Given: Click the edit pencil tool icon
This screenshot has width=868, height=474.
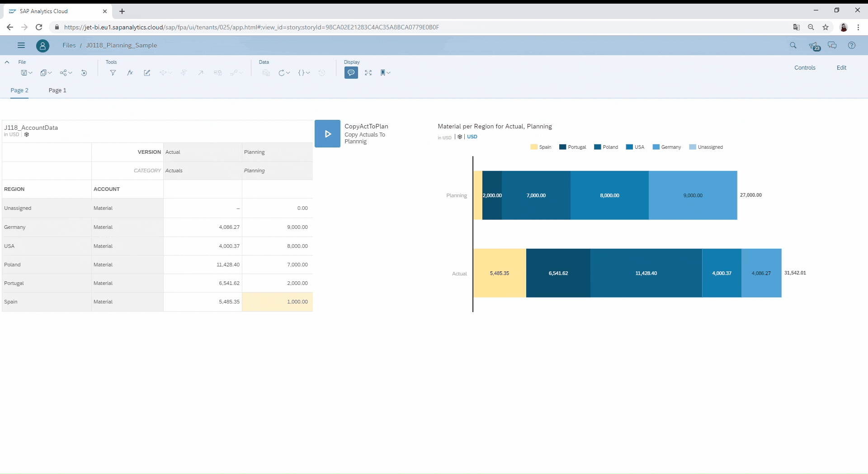Looking at the screenshot, I should [147, 73].
